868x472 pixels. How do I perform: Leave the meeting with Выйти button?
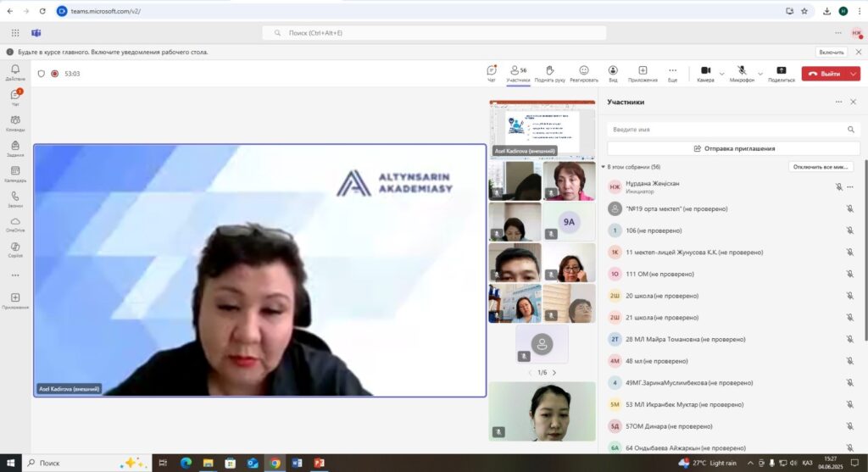(824, 74)
